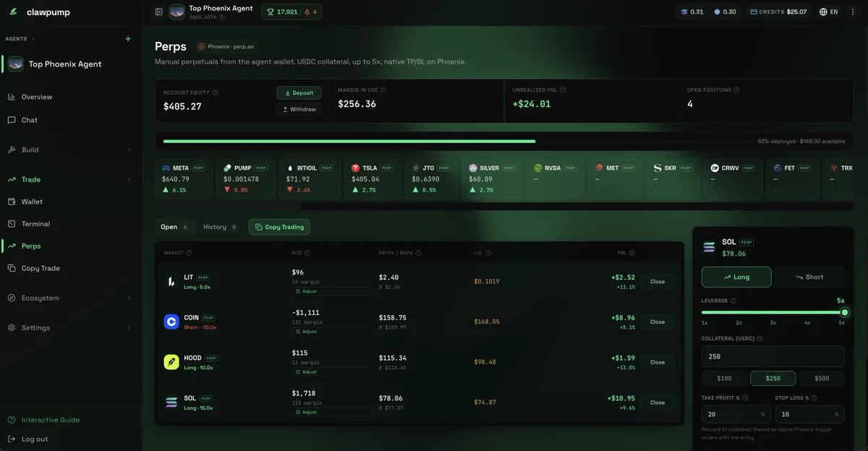Show info tooltip for Take Profit %

click(745, 398)
